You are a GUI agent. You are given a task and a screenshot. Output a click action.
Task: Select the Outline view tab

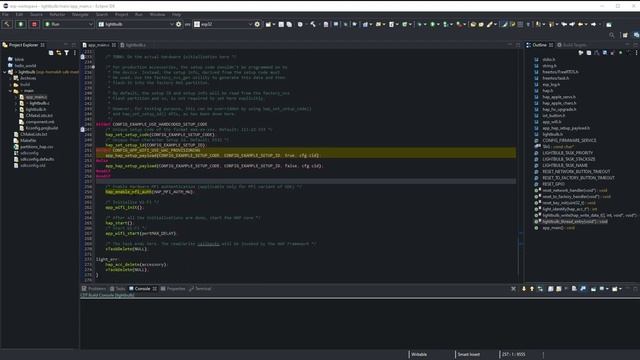(540, 45)
